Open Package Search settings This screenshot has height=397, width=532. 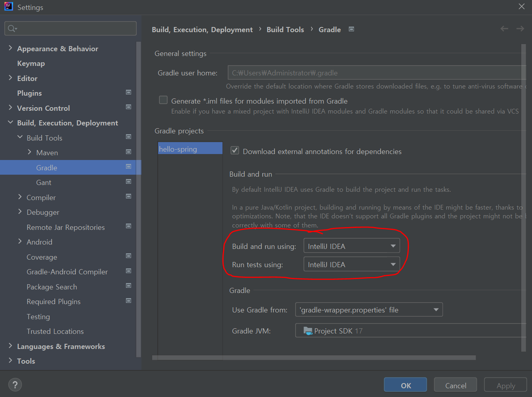[x=52, y=287]
